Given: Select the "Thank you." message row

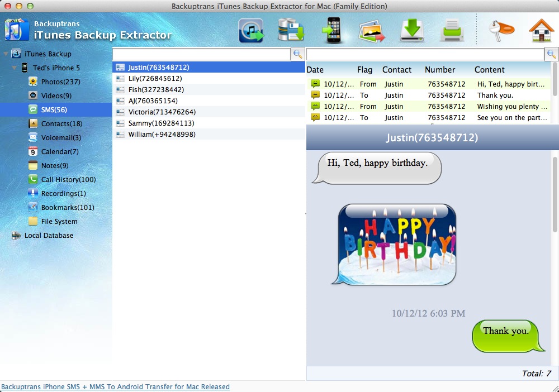Looking at the screenshot, I should coord(429,95).
